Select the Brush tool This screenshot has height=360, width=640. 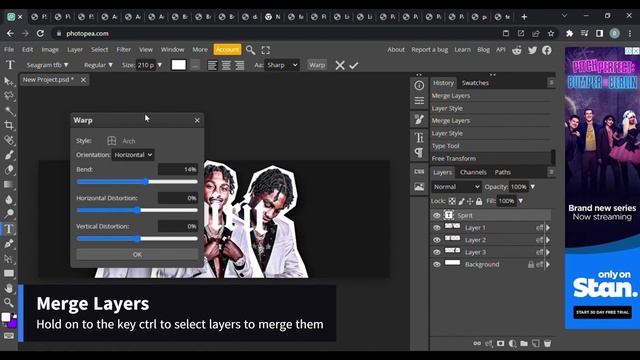(9, 155)
